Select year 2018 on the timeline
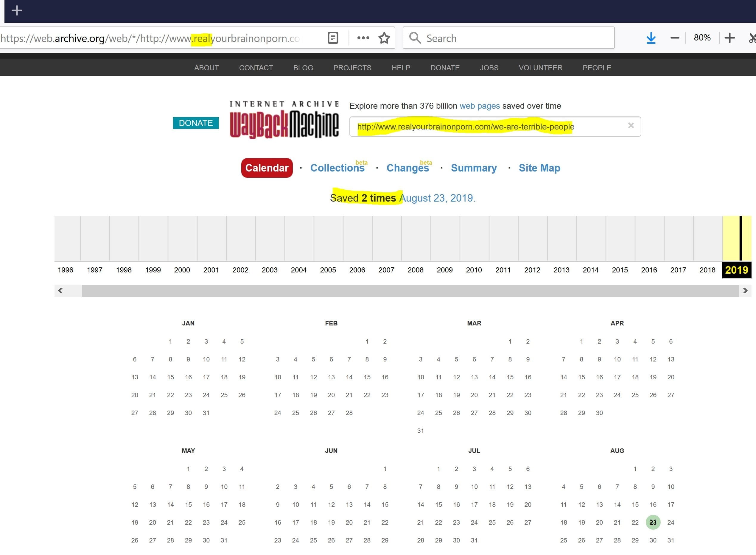Viewport: 756px width, 555px height. click(707, 270)
